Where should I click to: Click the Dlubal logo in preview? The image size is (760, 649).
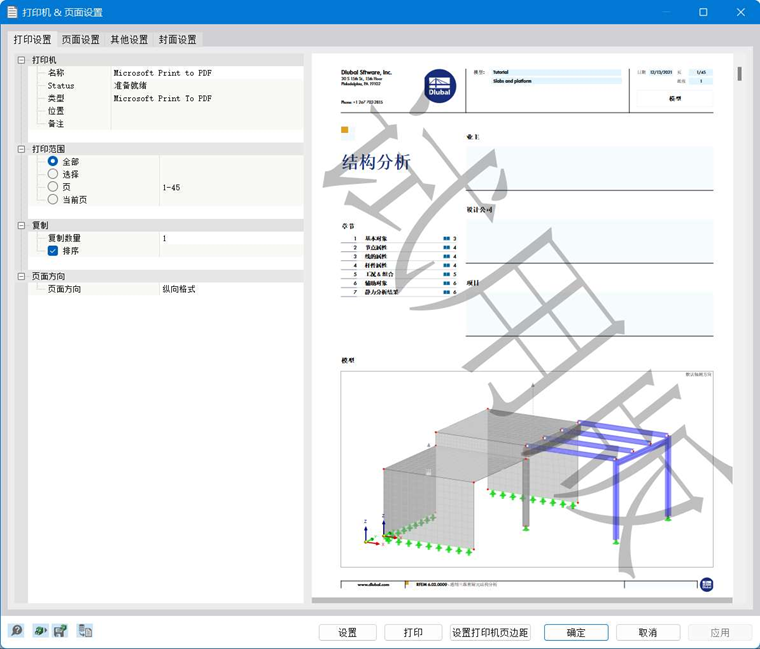(440, 86)
